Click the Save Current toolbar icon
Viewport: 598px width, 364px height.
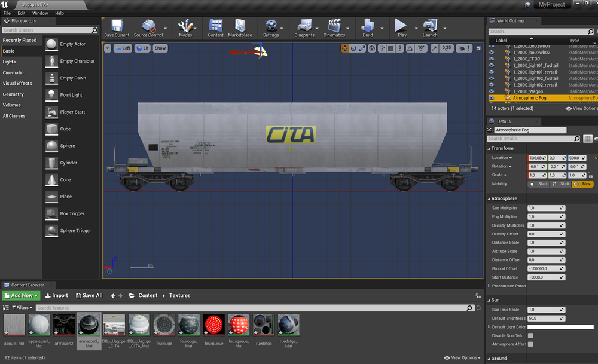pos(117,28)
